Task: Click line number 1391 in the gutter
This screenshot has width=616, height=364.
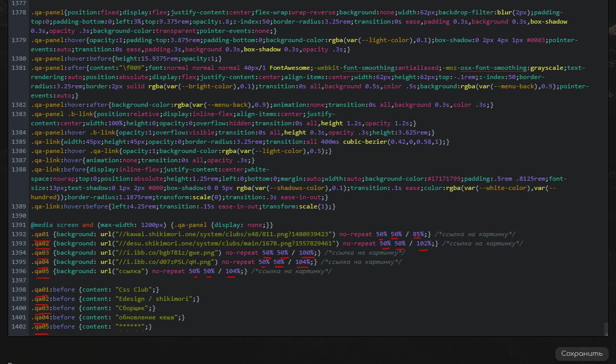Action: [x=18, y=225]
